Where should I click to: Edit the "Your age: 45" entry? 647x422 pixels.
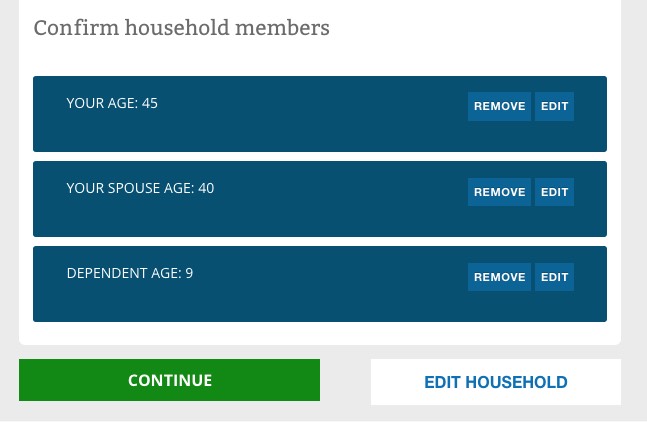pyautogui.click(x=554, y=106)
